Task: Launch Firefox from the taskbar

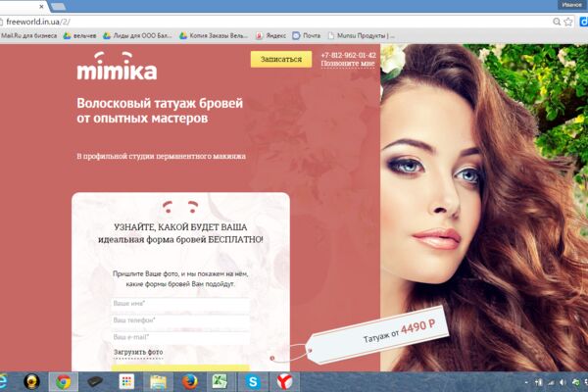Action: point(190,382)
